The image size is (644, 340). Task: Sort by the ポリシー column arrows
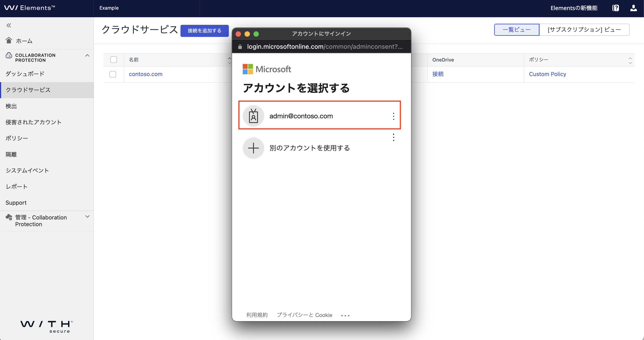630,60
